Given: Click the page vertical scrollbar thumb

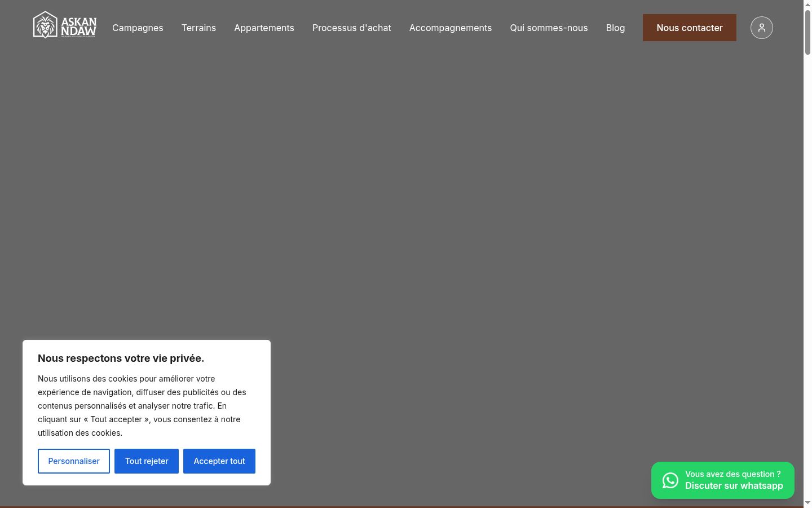Looking at the screenshot, I should pos(807,33).
